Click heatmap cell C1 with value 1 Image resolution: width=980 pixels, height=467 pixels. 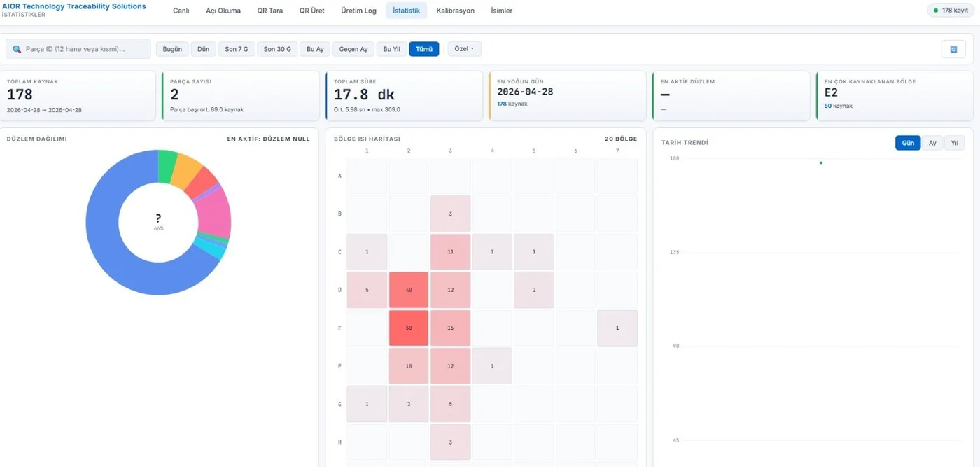point(367,251)
